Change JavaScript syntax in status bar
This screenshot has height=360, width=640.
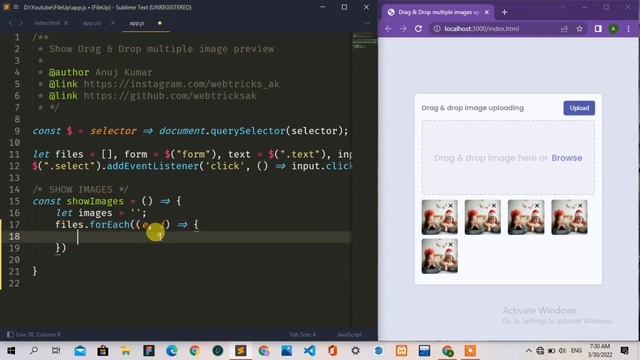click(x=349, y=334)
